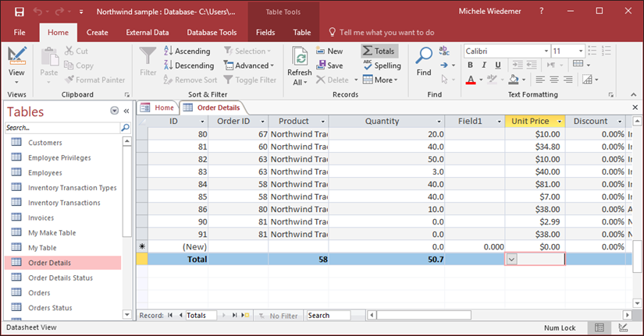This screenshot has height=336, width=644.
Task: Open the File tab
Action: click(x=20, y=33)
